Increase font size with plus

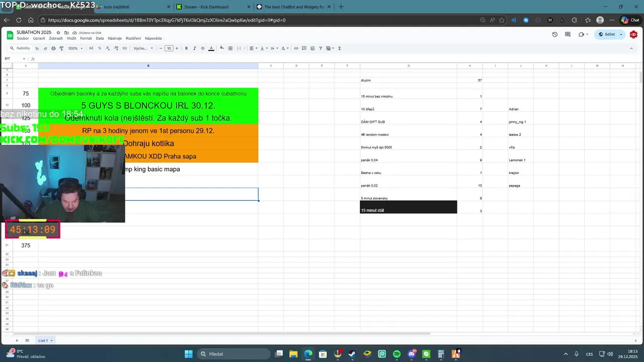tap(177, 48)
